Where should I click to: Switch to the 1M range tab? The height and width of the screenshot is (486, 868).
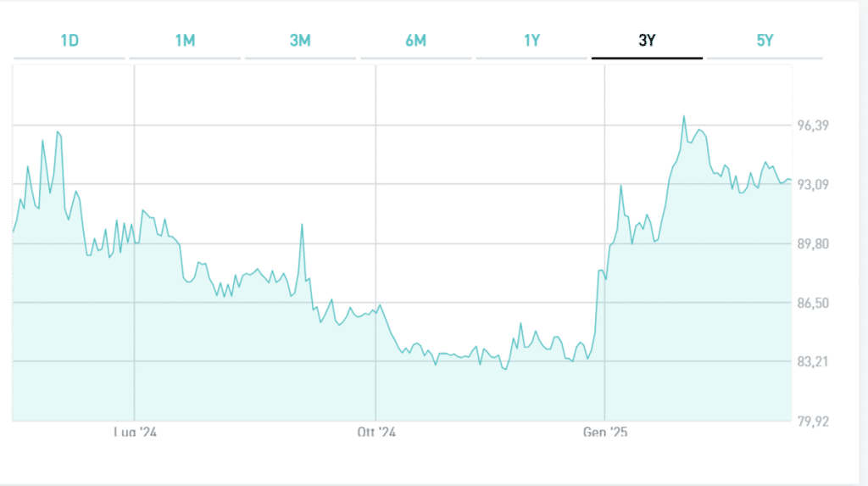pos(185,41)
